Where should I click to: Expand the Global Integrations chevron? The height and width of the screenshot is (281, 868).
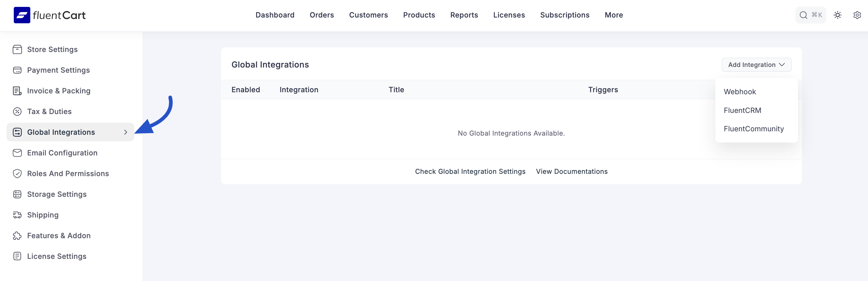coord(126,132)
